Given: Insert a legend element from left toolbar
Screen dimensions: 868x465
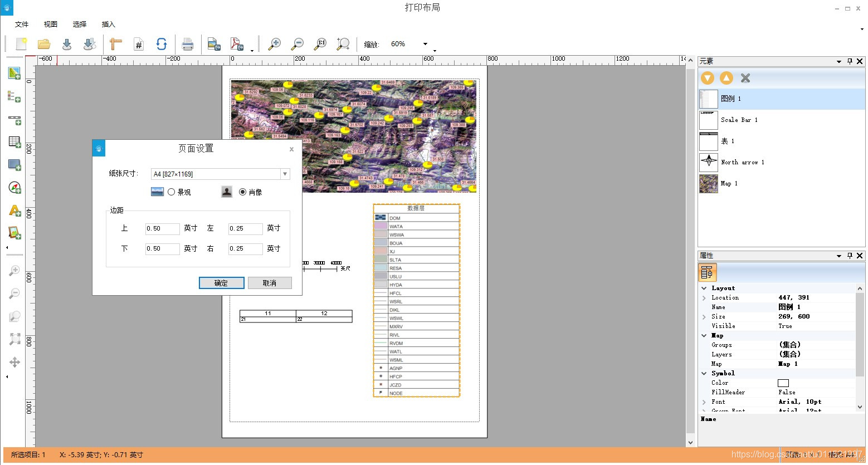Looking at the screenshot, I should click(14, 96).
